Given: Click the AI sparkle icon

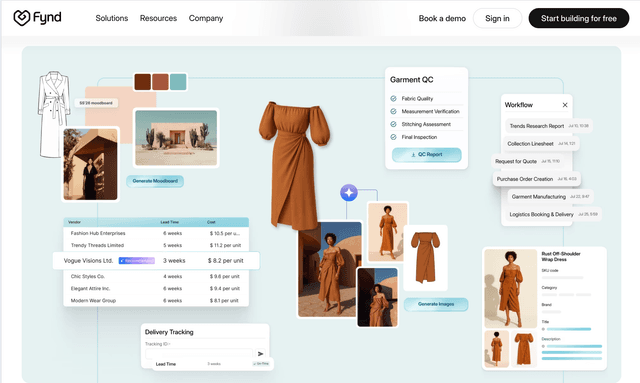Looking at the screenshot, I should [349, 192].
